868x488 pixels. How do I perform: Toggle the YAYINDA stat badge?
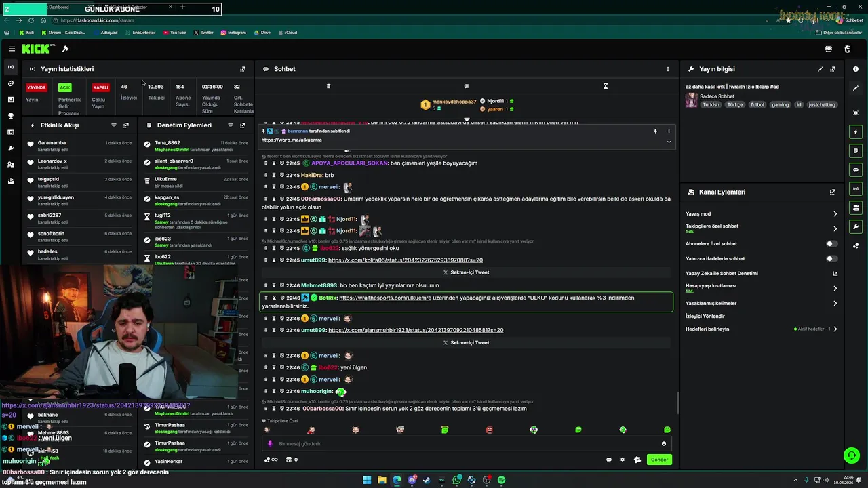tap(36, 87)
